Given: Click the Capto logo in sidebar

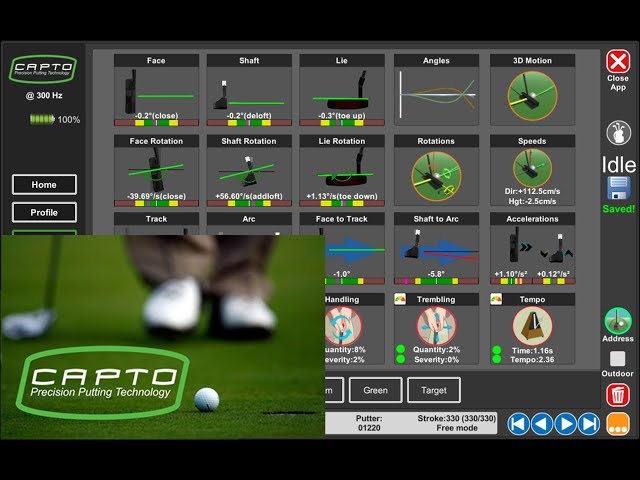Looking at the screenshot, I should pyautogui.click(x=43, y=69).
